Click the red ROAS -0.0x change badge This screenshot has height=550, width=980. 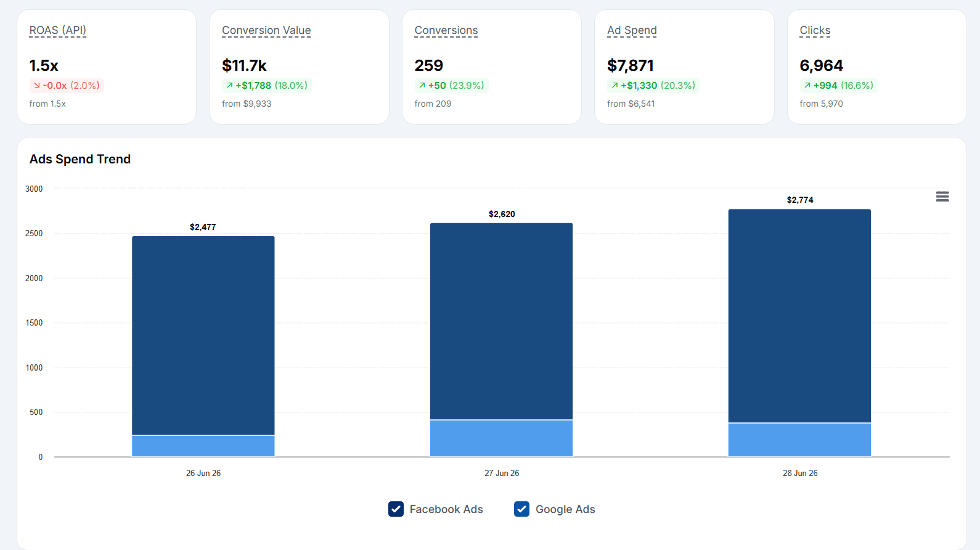pyautogui.click(x=67, y=85)
